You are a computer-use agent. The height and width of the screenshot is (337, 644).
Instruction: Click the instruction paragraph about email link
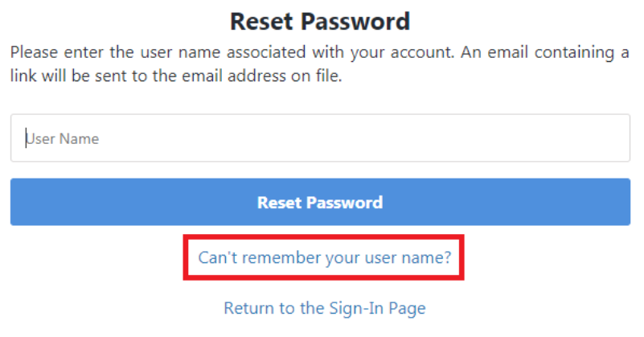[x=320, y=66]
